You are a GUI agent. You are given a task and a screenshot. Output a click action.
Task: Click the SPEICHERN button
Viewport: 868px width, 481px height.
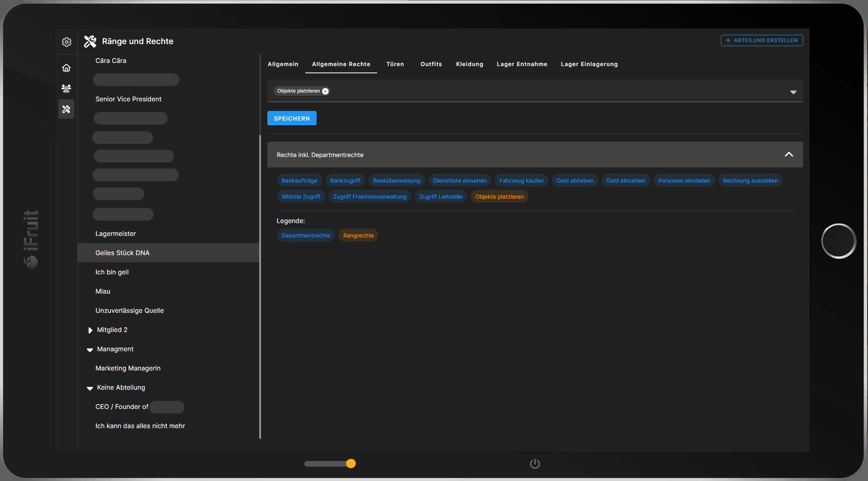[292, 118]
